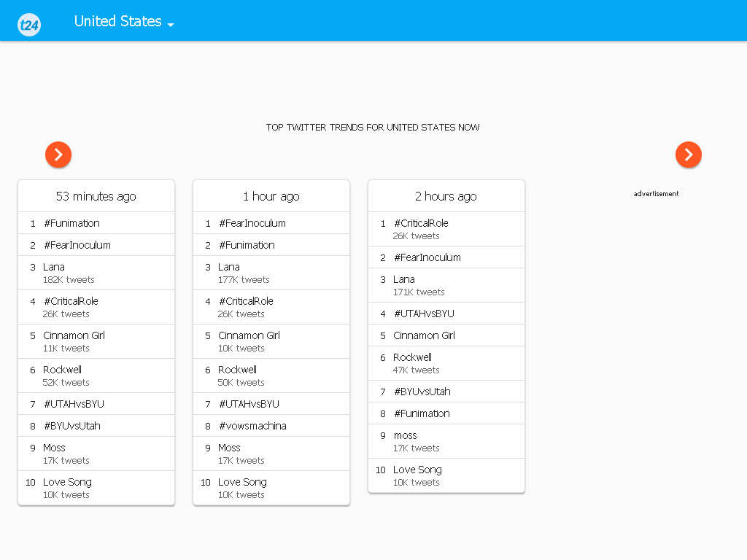Open Love Song in 1 hour ago list
The width and height of the screenshot is (747, 560).
click(271, 488)
